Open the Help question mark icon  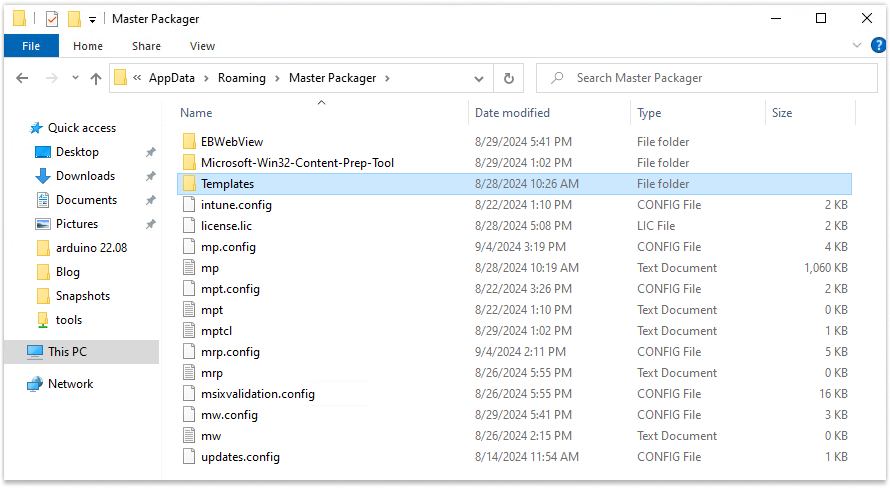pos(878,45)
